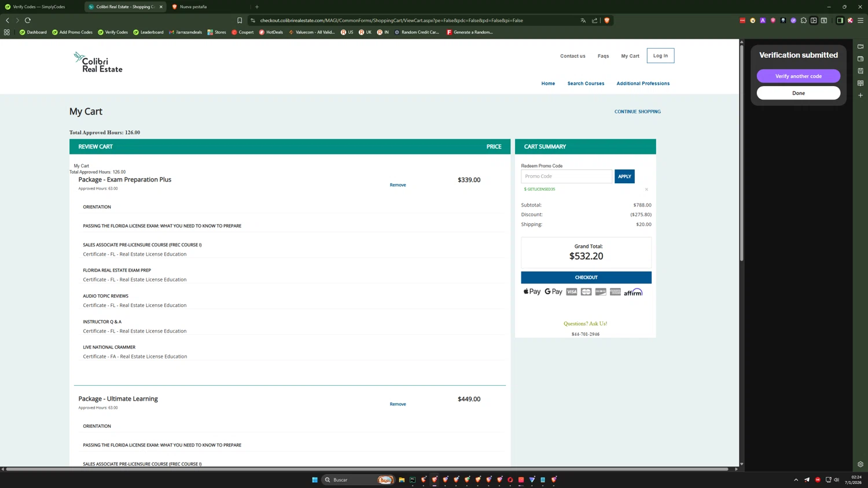The height and width of the screenshot is (488, 868).
Task: Open the HotDeals bookmark
Action: click(x=271, y=32)
